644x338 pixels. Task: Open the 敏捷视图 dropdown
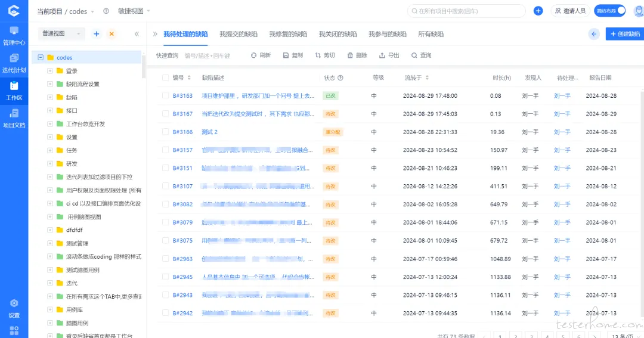coord(134,11)
